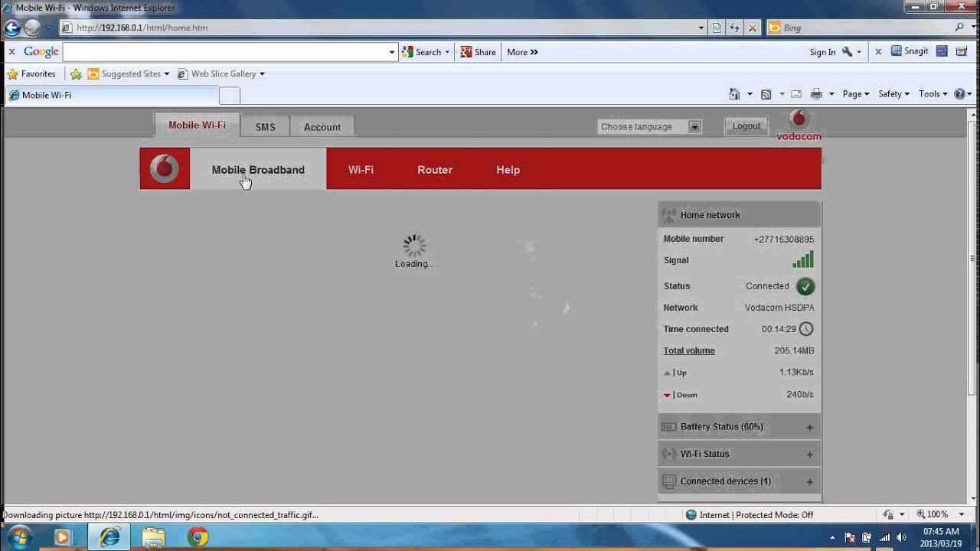Select the Mobile Wi-Fi top tab

pos(197,126)
